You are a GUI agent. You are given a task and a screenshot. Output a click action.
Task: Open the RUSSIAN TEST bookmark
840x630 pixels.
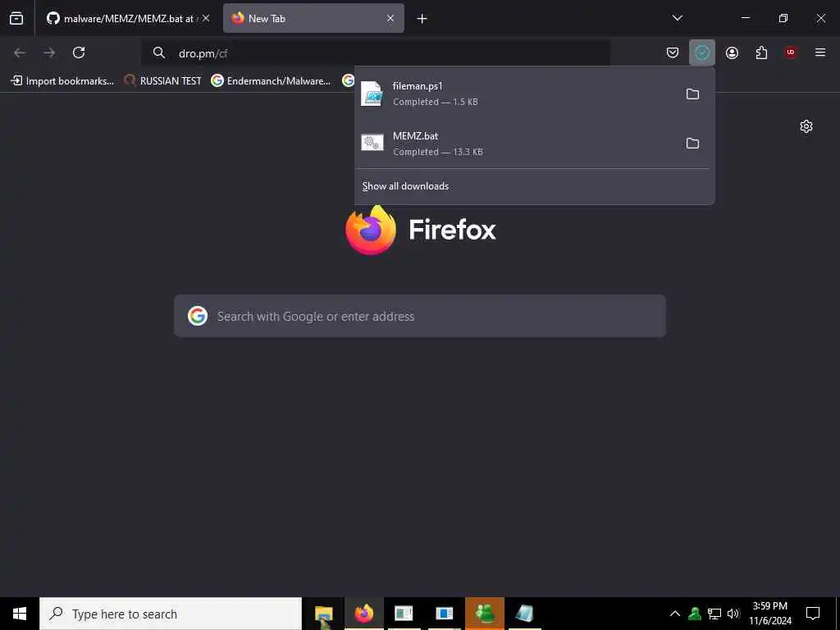pos(163,81)
